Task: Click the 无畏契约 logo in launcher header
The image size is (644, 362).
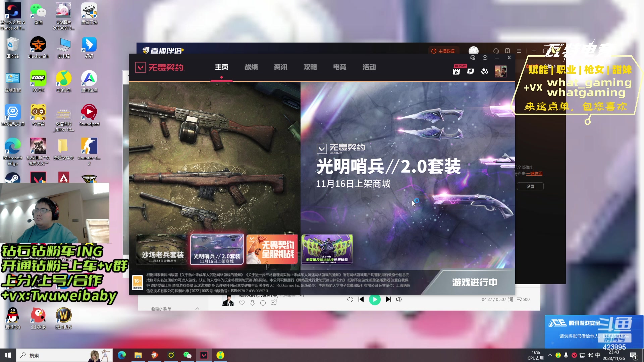Action: 159,67
